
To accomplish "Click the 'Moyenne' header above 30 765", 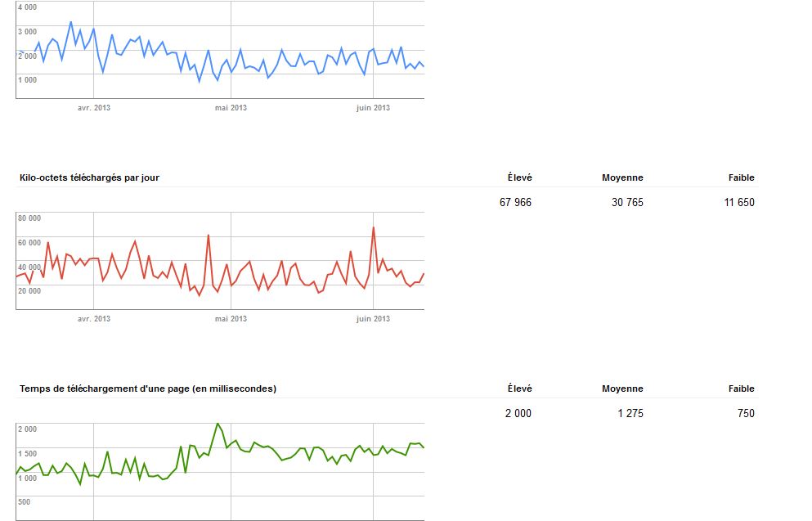I will [x=622, y=177].
